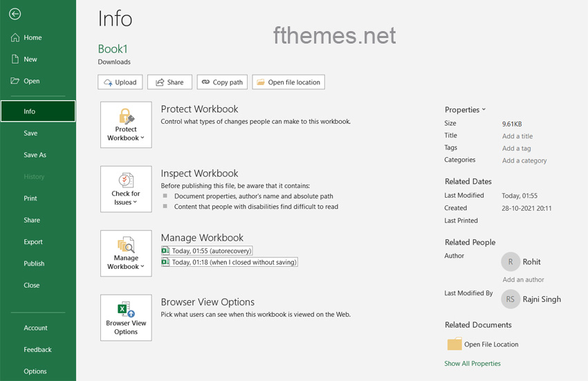Click Home label in the sidebar

(33, 37)
